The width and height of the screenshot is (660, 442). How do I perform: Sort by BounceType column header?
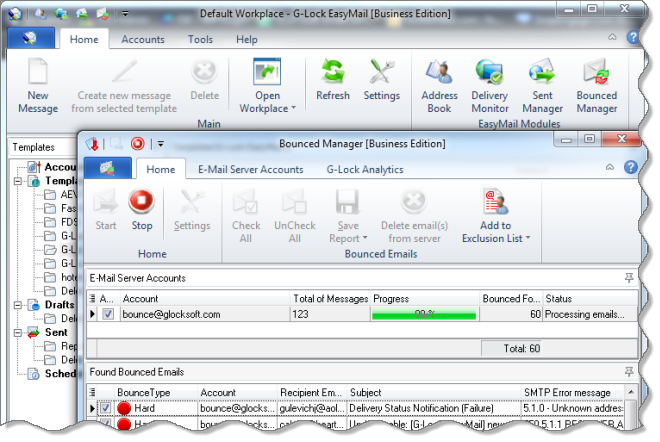(x=156, y=392)
